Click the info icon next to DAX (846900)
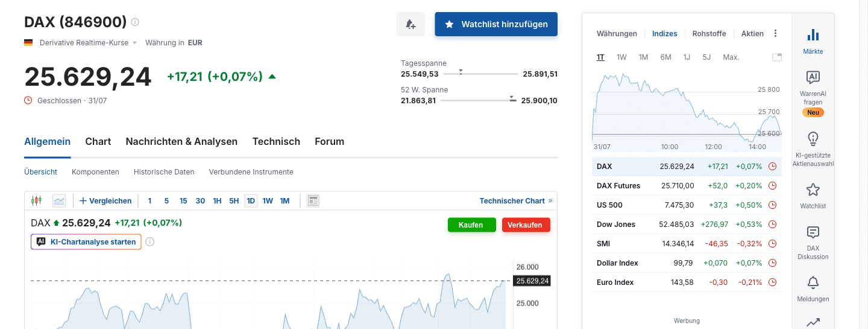868x329 pixels. [135, 22]
